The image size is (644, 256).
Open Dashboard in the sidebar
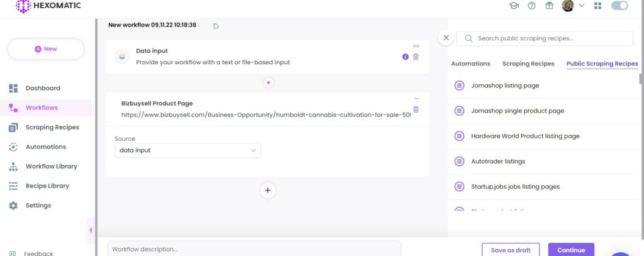43,88
